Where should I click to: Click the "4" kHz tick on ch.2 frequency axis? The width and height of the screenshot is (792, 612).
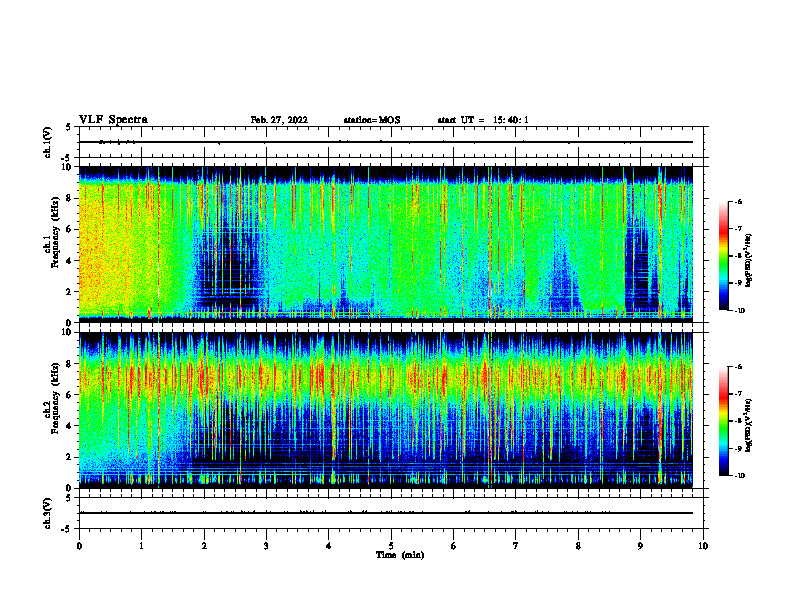pyautogui.click(x=70, y=426)
